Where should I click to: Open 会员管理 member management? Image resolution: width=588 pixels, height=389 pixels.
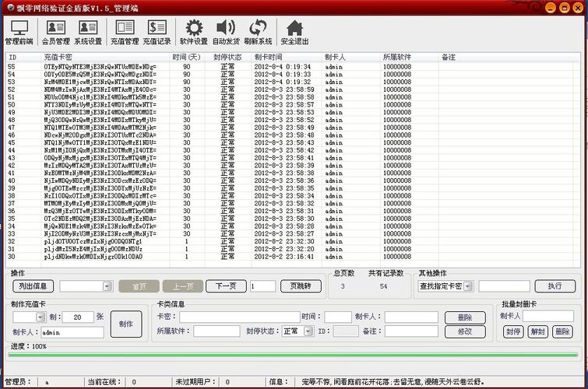click(x=55, y=31)
